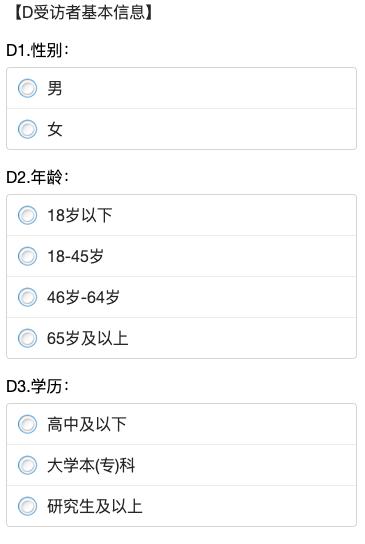365x544 pixels.
Task: Choose the 18-45岁 age radio button
Action: click(27, 256)
